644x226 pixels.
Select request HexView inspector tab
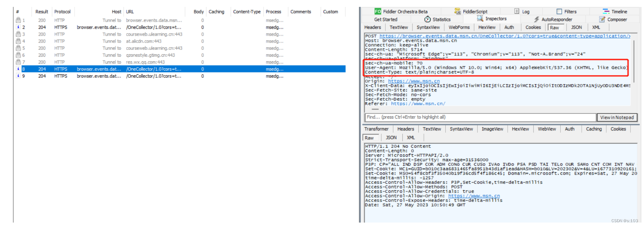pos(487,28)
